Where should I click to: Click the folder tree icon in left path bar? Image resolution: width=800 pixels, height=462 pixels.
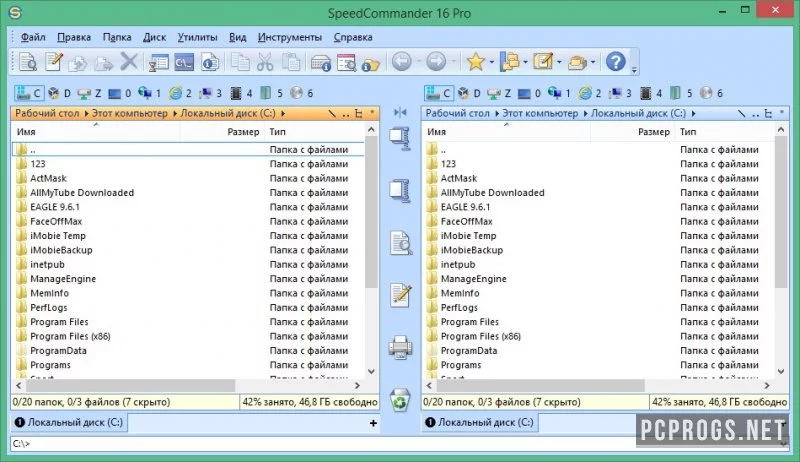coord(359,113)
